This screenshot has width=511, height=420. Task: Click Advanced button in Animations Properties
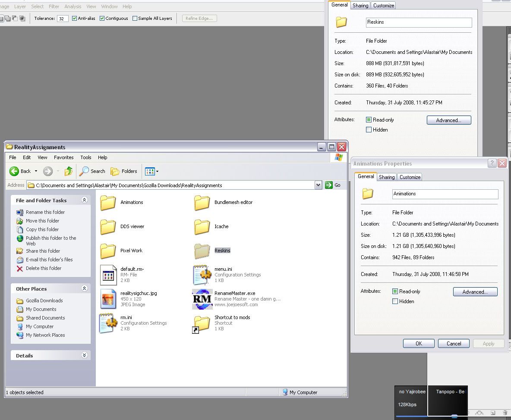[475, 292]
